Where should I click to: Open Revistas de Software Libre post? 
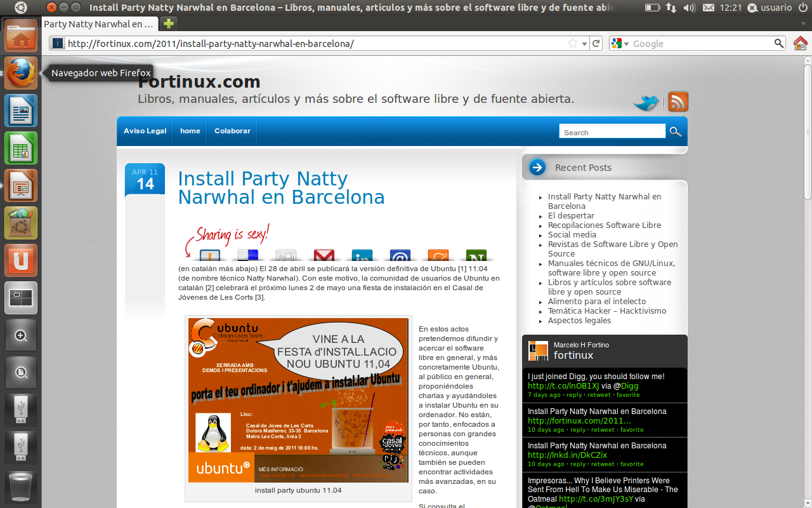point(613,249)
